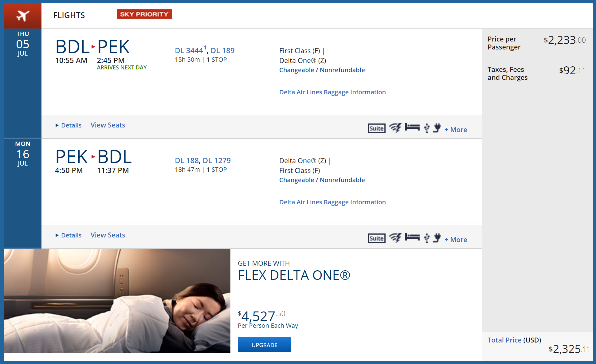Image resolution: width=596 pixels, height=364 pixels.
Task: Click the flat-bed icon on return flight
Action: [412, 237]
